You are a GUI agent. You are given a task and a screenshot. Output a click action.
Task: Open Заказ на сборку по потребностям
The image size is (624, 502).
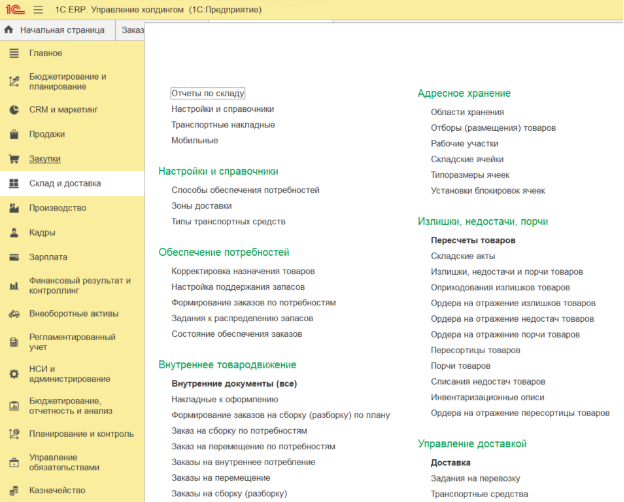[x=239, y=431]
